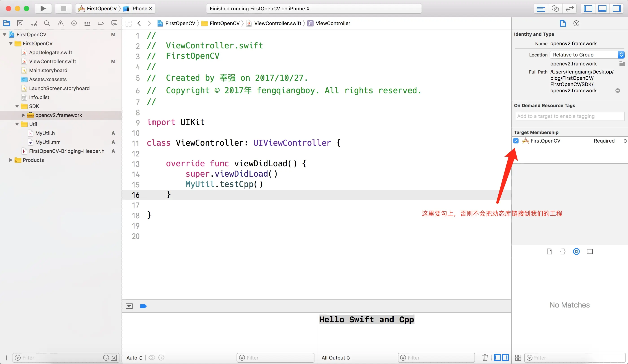Viewport: 628px width, 364px height.
Task: Click the Stop button in toolbar
Action: pos(63,9)
